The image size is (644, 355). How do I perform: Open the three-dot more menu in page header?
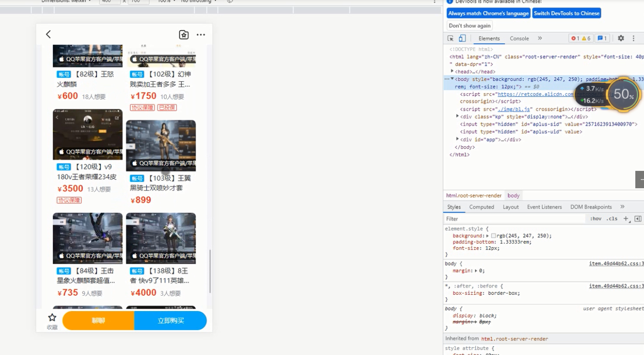coord(201,35)
